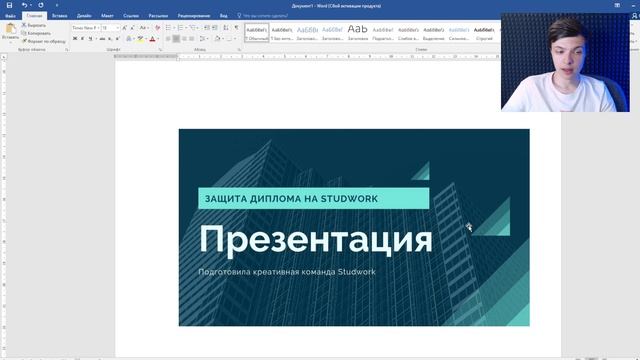
Task: Toggle italic К formatting
Action: click(82, 39)
